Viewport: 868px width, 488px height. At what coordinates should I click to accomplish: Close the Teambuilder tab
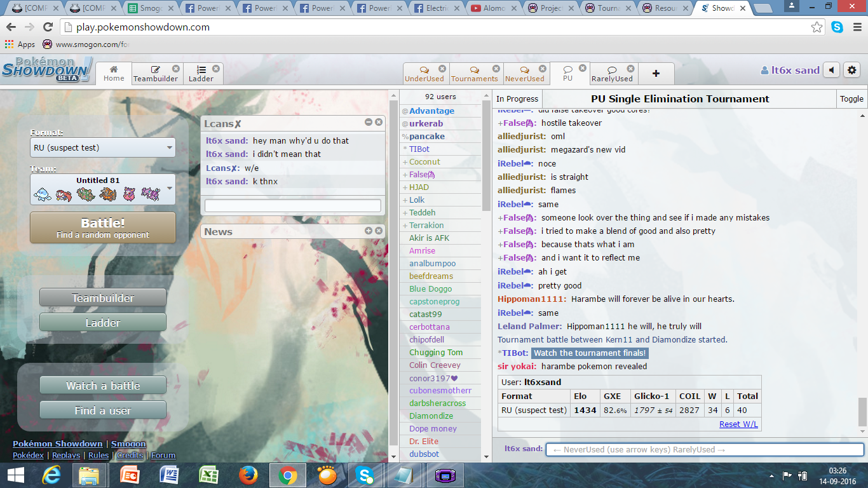[176, 69]
